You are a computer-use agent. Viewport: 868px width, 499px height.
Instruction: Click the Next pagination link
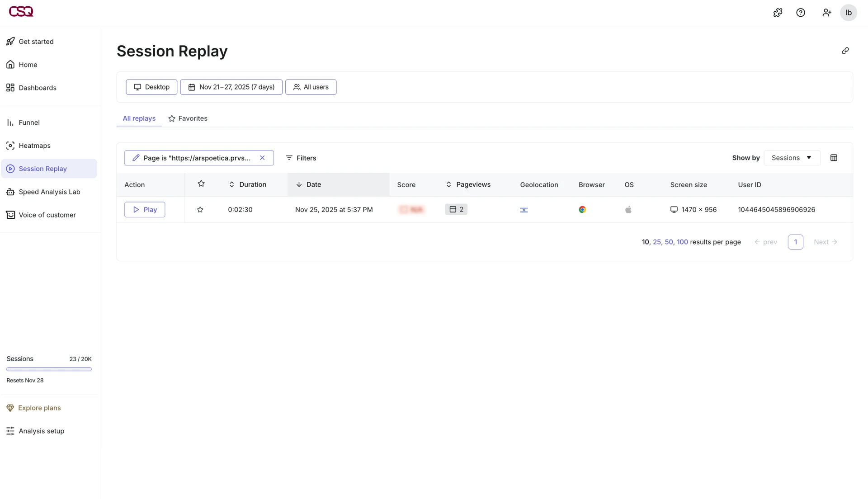click(825, 242)
